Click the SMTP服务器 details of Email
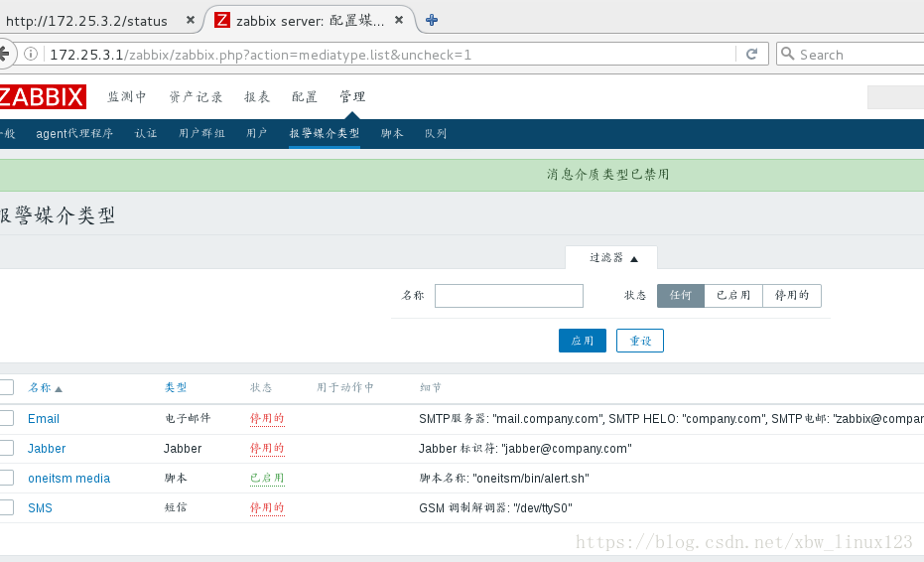Viewport: 924px width, 562px height. coord(671,419)
